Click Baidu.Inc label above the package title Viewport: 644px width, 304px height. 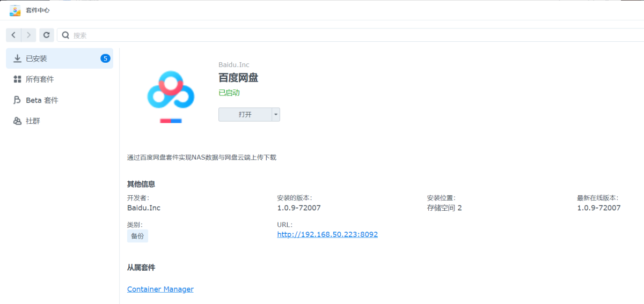point(234,65)
